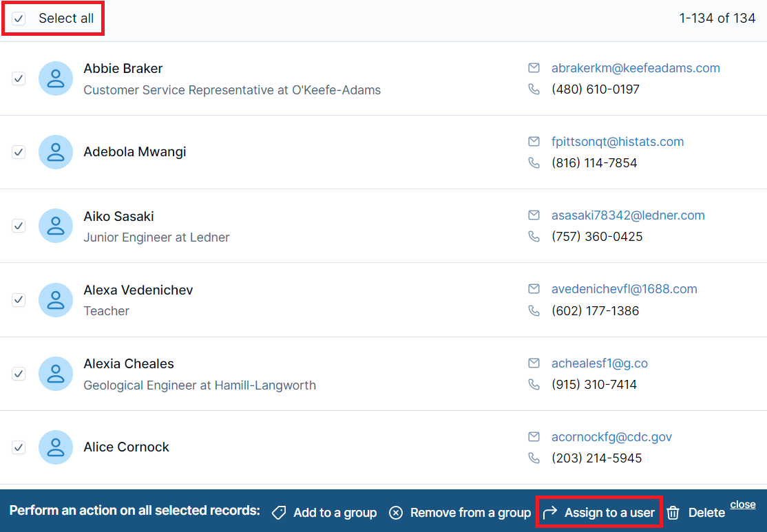The height and width of the screenshot is (532, 767).
Task: Deselect Alexa Vedenichev's checkbox
Action: tap(19, 300)
